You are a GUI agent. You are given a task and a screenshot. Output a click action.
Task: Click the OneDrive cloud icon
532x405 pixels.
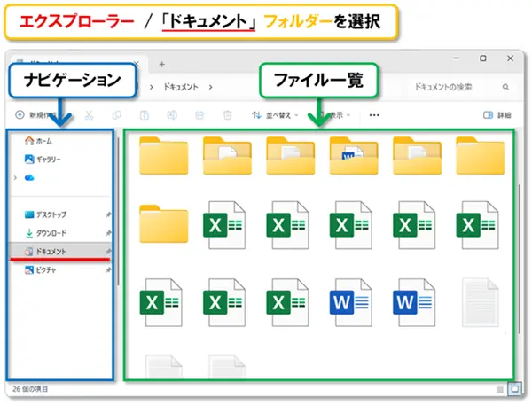(29, 178)
